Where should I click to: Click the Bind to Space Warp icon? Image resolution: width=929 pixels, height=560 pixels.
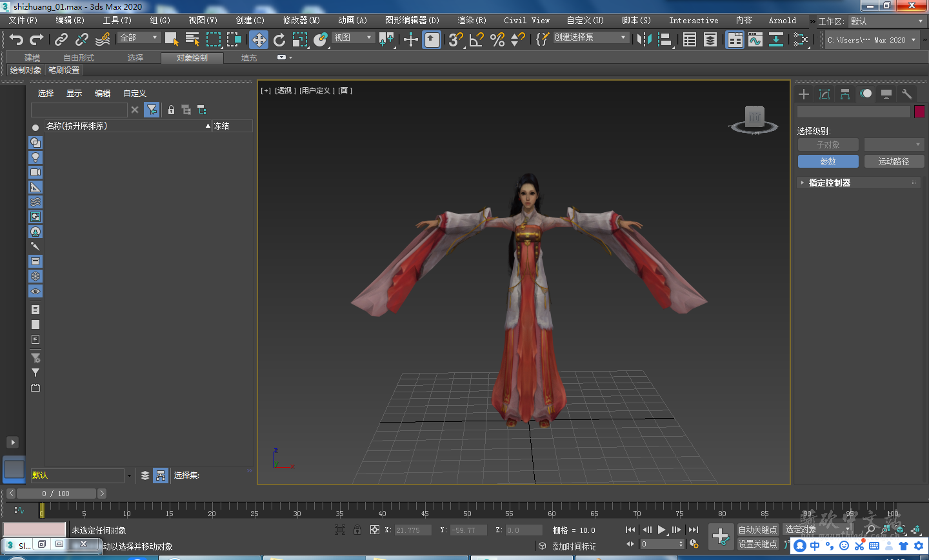[103, 39]
